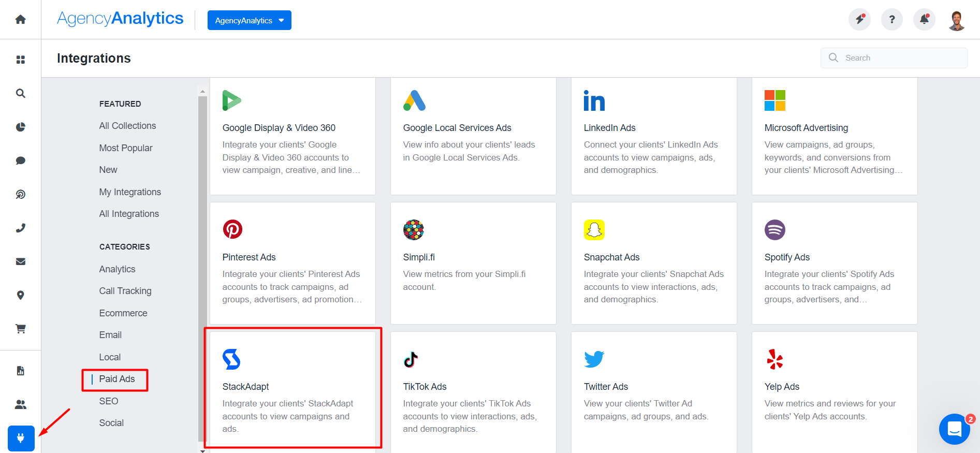Click the TikTok Ads logo
Viewport: 980px width, 453px height.
[411, 359]
